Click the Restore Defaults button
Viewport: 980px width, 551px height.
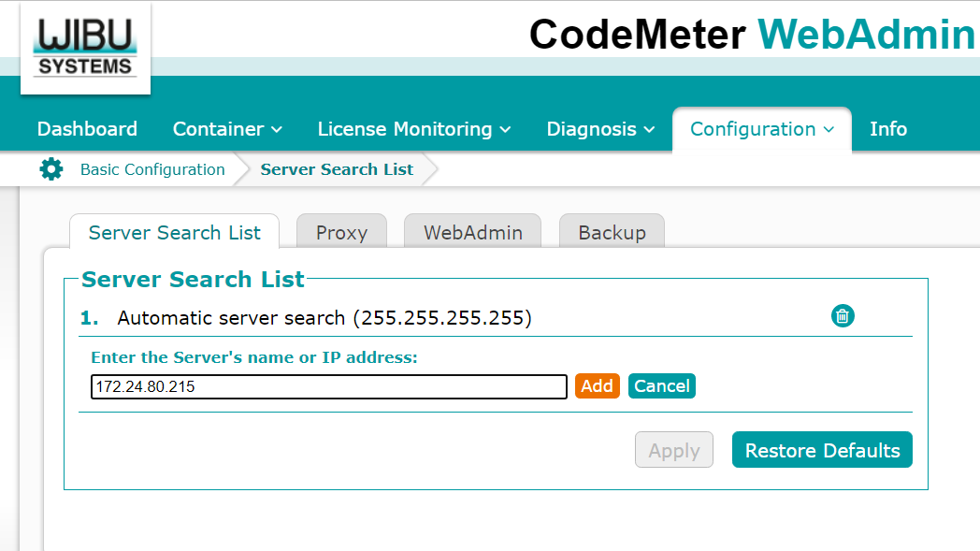pyautogui.click(x=821, y=450)
